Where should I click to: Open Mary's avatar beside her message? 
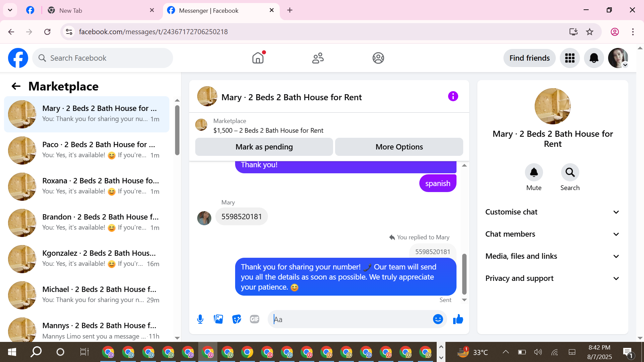pos(204,218)
